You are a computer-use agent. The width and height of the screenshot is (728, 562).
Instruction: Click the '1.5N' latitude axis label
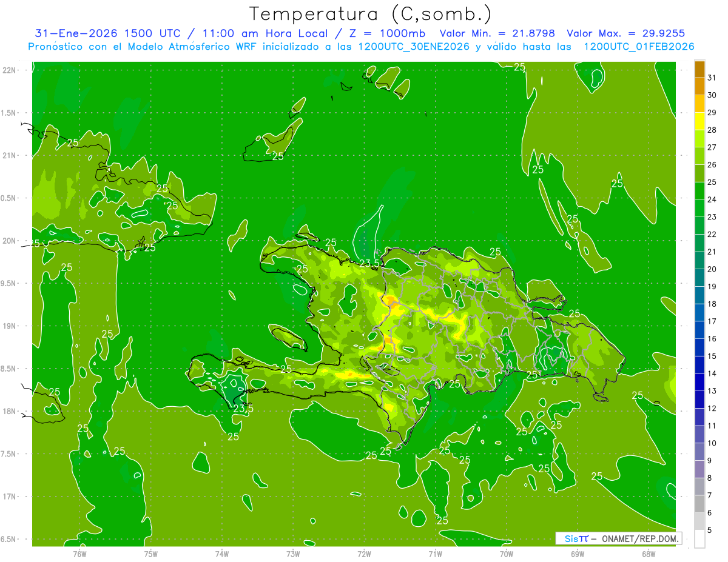coord(9,113)
